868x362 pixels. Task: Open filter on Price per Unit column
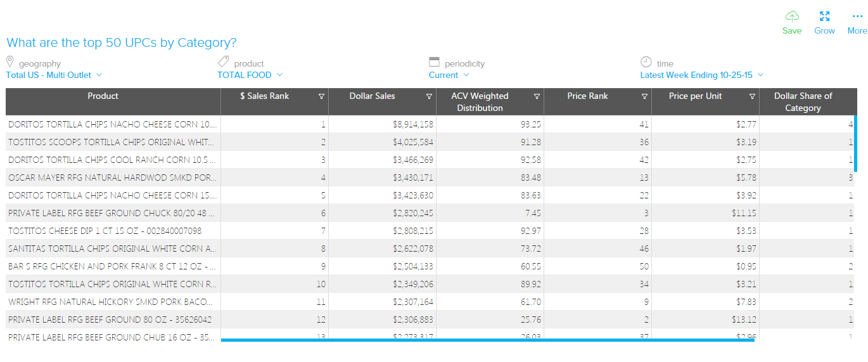tap(752, 97)
